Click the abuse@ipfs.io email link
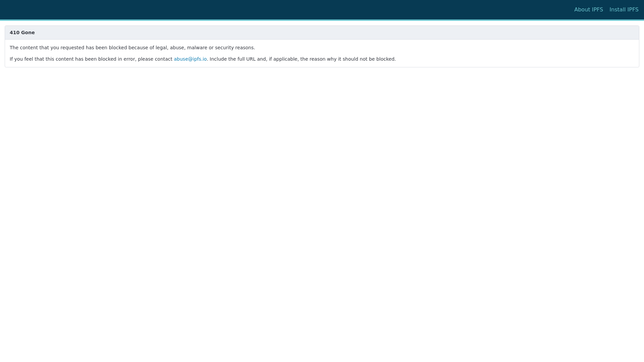 [190, 59]
